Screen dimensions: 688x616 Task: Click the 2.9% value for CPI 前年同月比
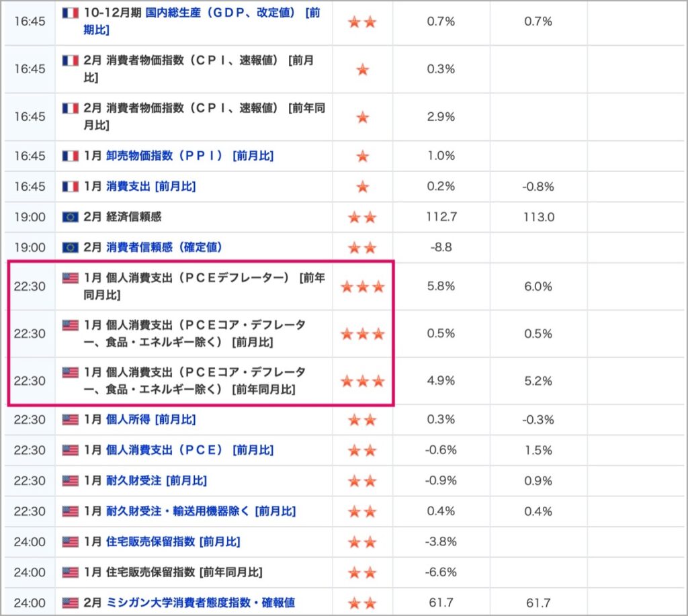(x=441, y=117)
